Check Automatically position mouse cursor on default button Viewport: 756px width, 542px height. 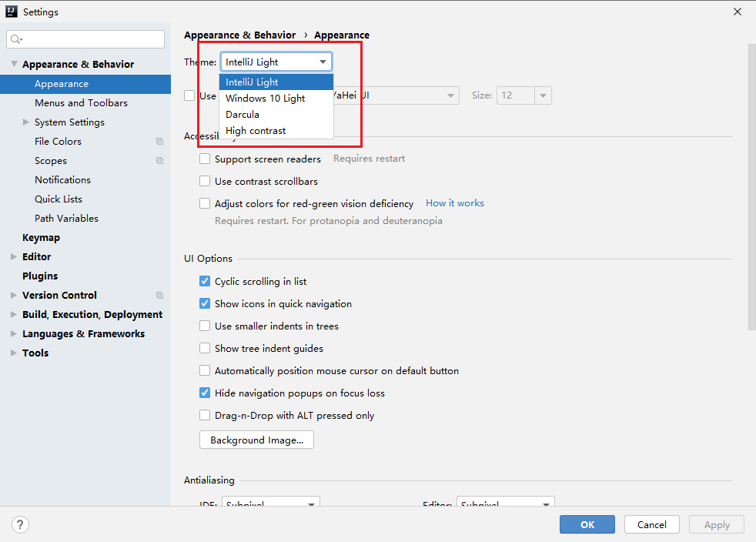point(205,370)
